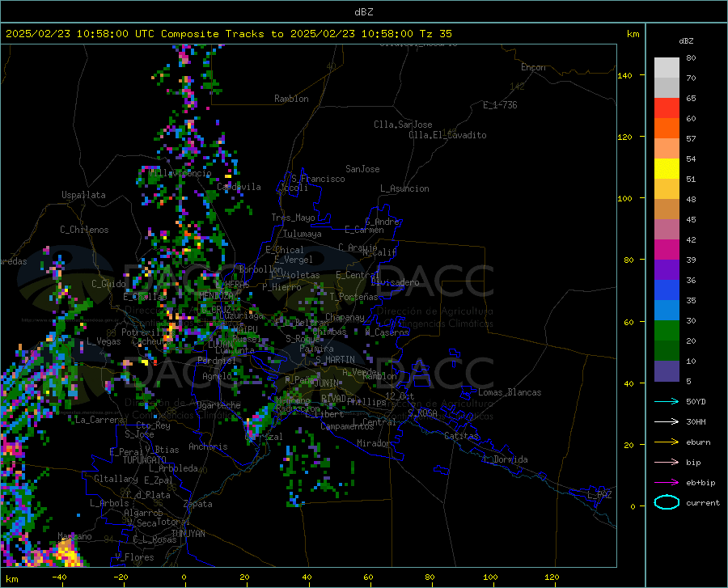
Task: Click the L_Vegas label
Action: (104, 341)
